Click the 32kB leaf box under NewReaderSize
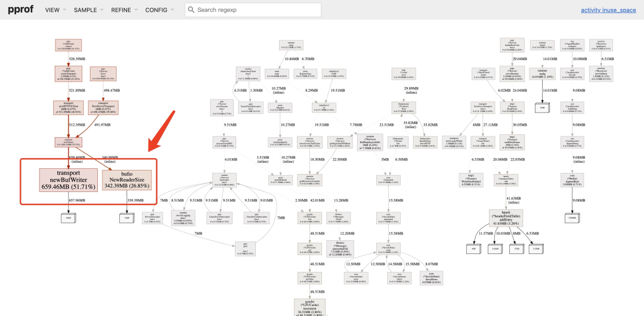The height and width of the screenshot is (316, 644). pyautogui.click(x=126, y=218)
